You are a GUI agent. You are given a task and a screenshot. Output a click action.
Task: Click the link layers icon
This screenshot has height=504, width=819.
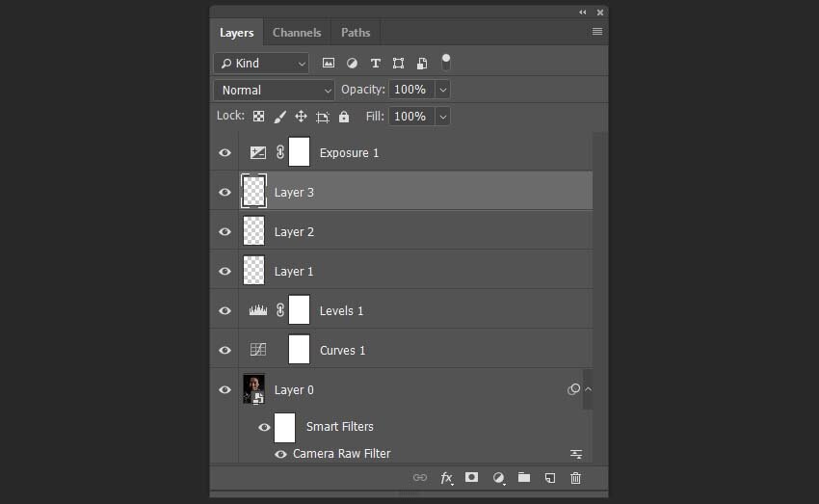[420, 477]
